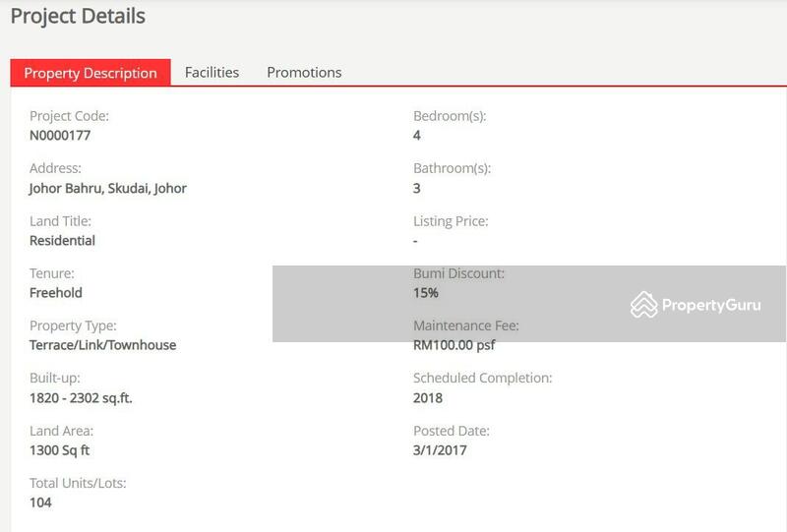The width and height of the screenshot is (787, 532).
Task: Click the Bedroom(s) value 4
Action: pos(417,136)
